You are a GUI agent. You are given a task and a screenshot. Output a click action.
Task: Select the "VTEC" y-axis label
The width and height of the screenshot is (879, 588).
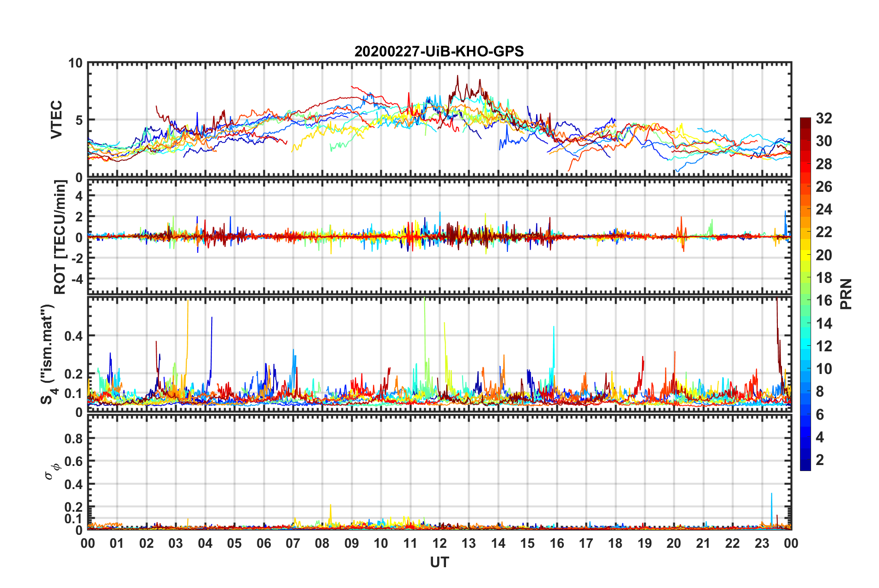(x=56, y=119)
